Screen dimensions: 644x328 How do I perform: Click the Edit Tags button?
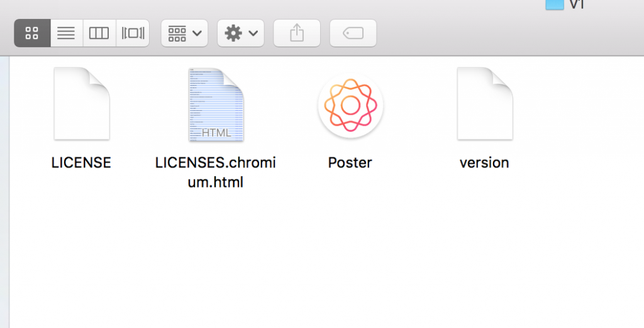click(353, 33)
